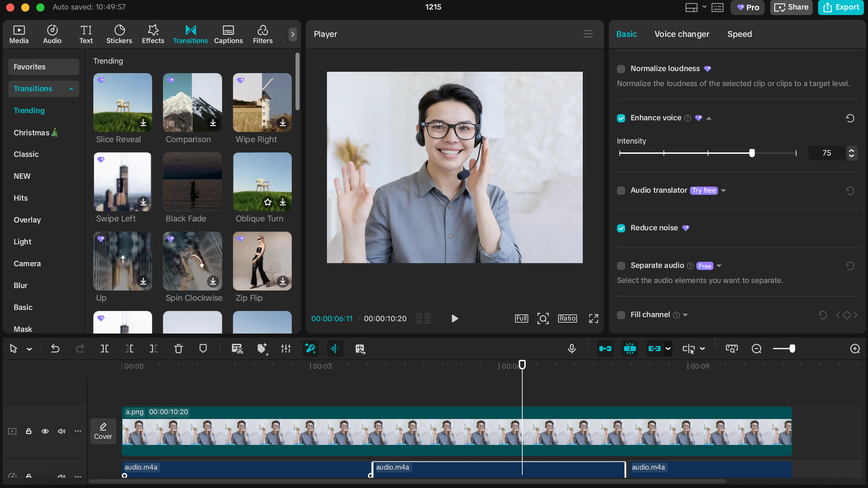Image resolution: width=868 pixels, height=488 pixels.
Task: Lock the a.png track
Action: point(28,431)
